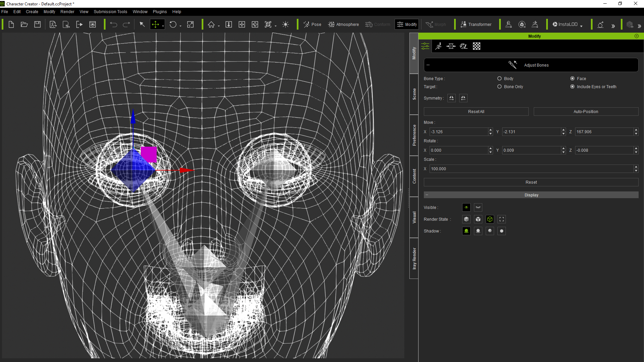This screenshot has height=362, width=644.
Task: Set Visible to hidden with closed-eye icon
Action: [x=478, y=207]
